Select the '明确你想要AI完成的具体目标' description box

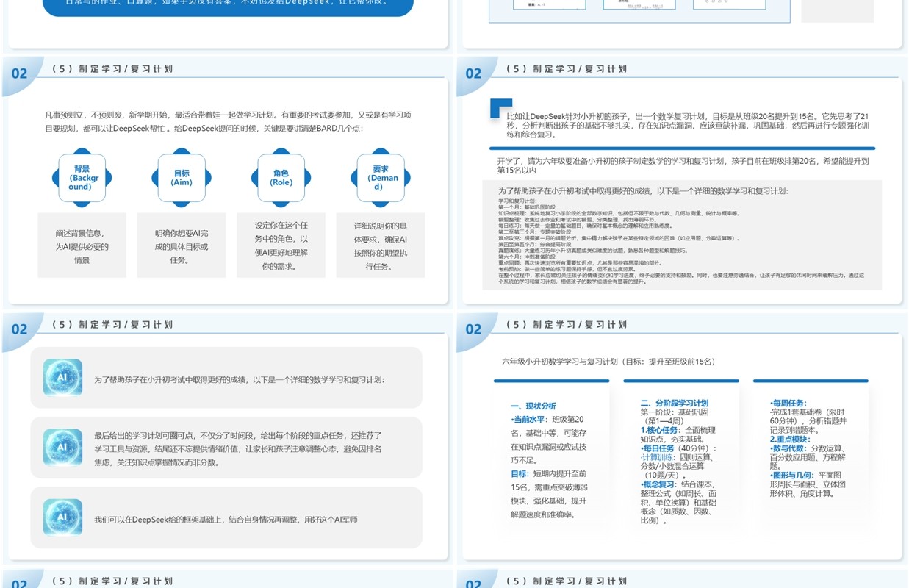[x=182, y=245]
